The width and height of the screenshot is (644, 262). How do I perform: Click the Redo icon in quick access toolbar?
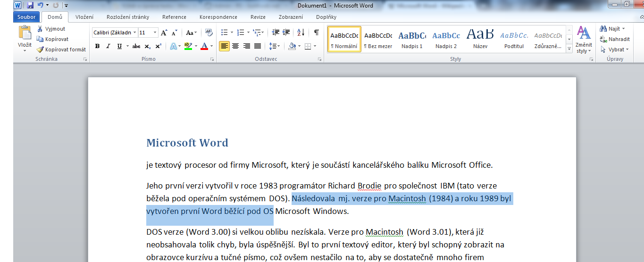(x=56, y=5)
